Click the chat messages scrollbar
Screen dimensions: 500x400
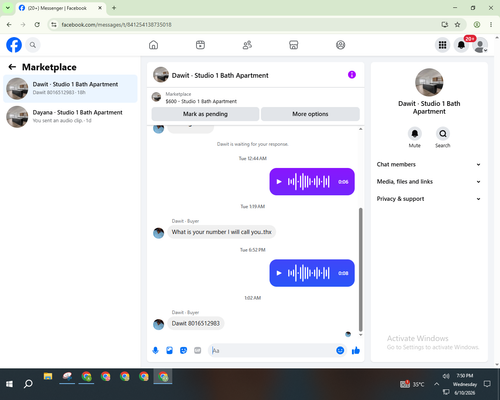pyautogui.click(x=360, y=269)
